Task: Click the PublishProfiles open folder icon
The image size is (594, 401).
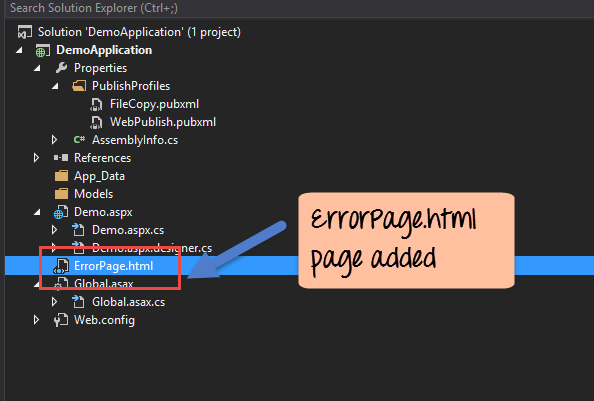Action: pyautogui.click(x=79, y=86)
